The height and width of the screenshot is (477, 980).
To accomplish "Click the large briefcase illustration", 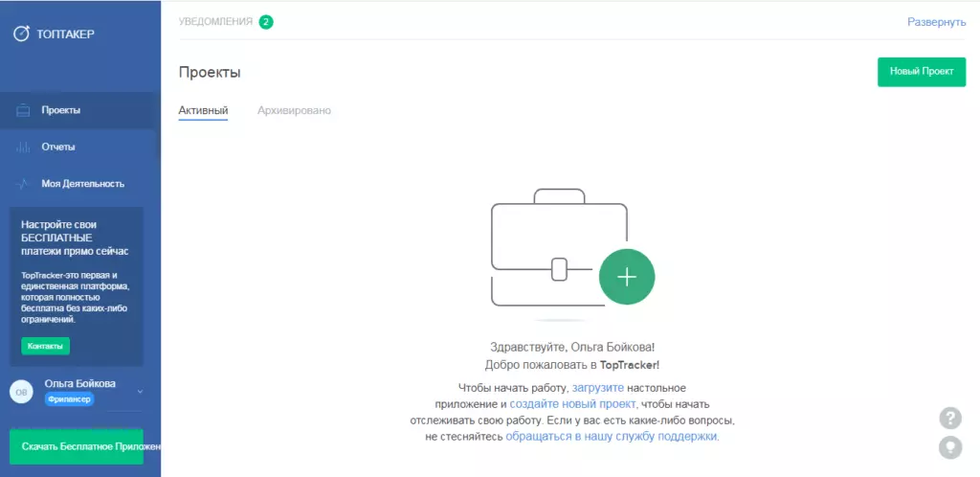I will coord(559,247).
